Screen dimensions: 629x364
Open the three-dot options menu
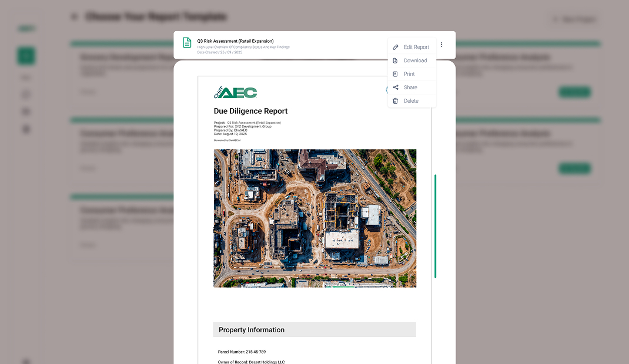(x=441, y=45)
